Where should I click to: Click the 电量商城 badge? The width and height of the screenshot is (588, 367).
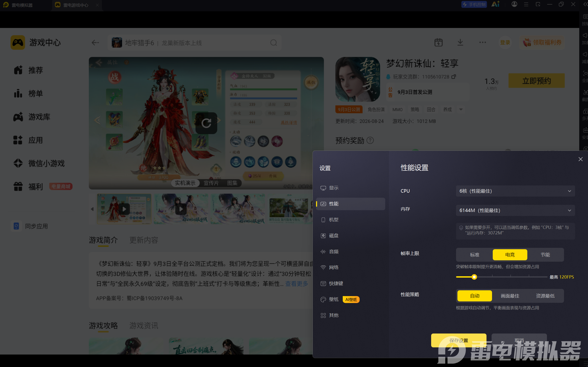tap(61, 186)
